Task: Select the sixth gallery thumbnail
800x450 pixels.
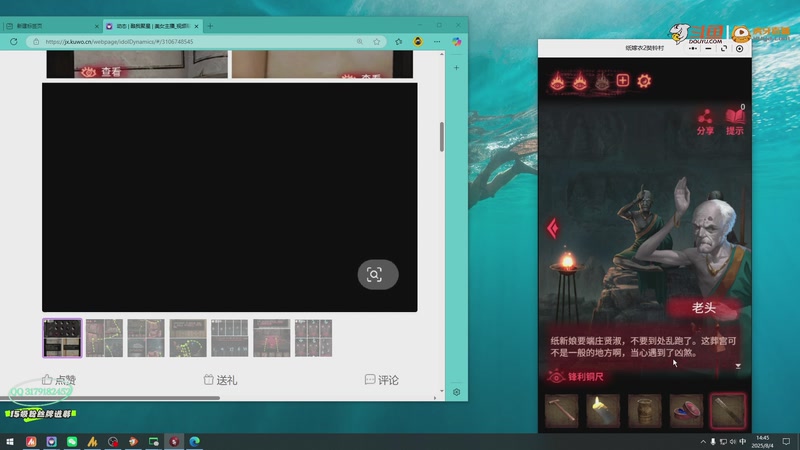Action: [271, 338]
